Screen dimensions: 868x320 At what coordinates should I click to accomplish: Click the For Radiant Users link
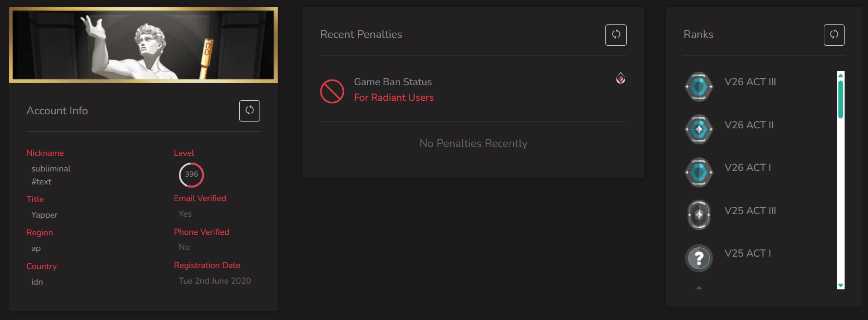394,98
